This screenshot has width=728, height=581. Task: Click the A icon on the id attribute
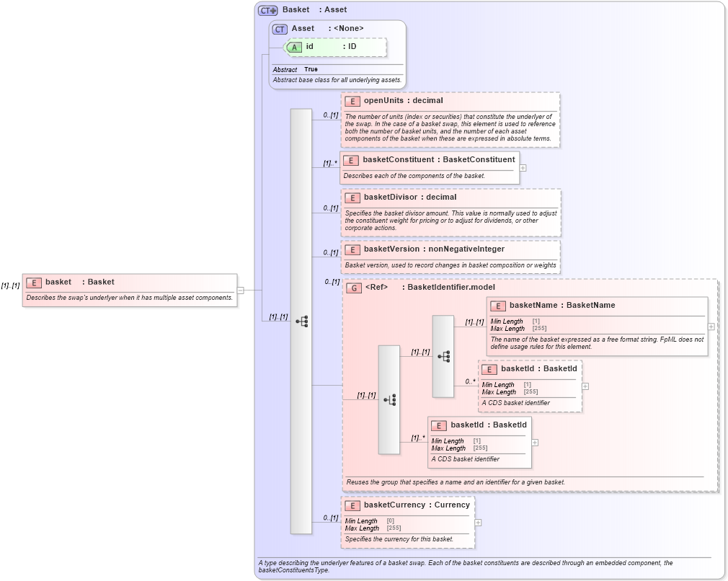[x=294, y=46]
